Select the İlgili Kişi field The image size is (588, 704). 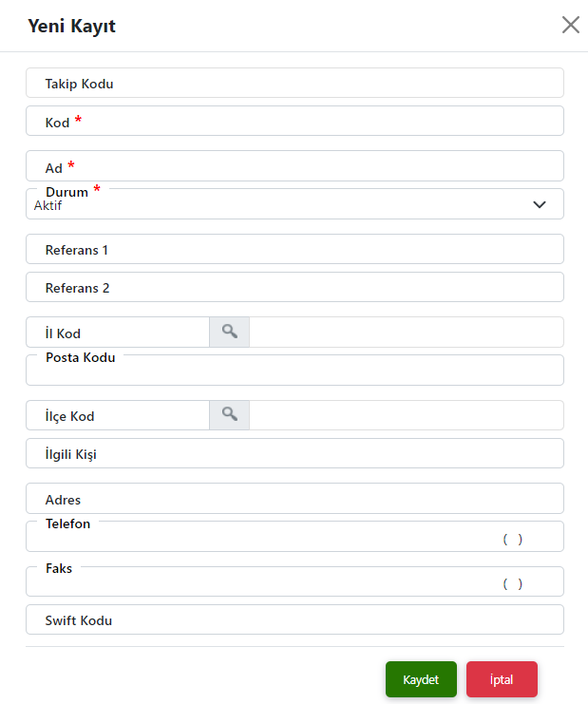coord(294,453)
